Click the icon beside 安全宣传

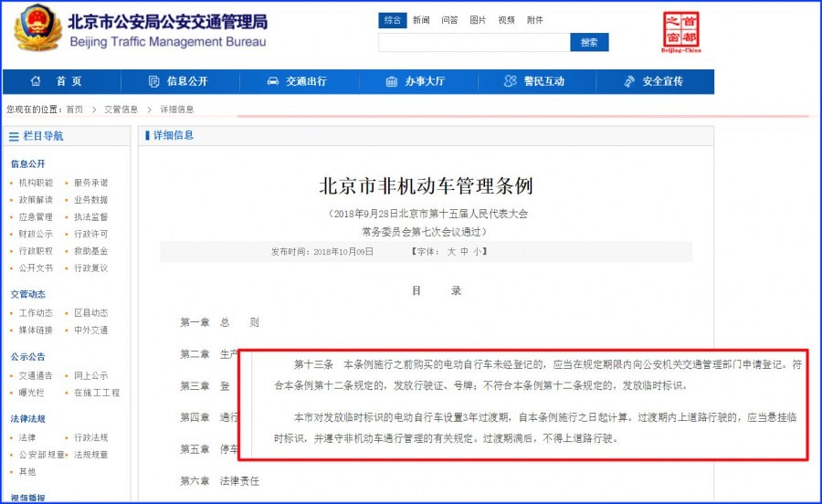tap(628, 81)
